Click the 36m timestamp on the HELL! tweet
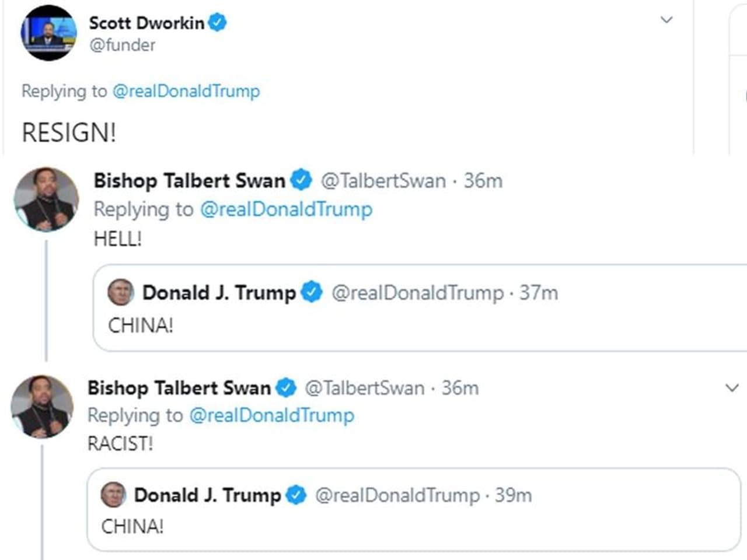747x560 pixels. (483, 181)
